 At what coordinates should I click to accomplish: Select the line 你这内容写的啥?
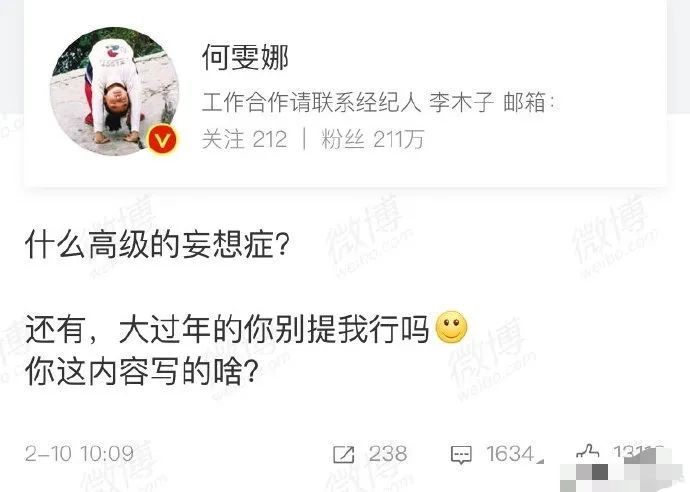pyautogui.click(x=141, y=372)
